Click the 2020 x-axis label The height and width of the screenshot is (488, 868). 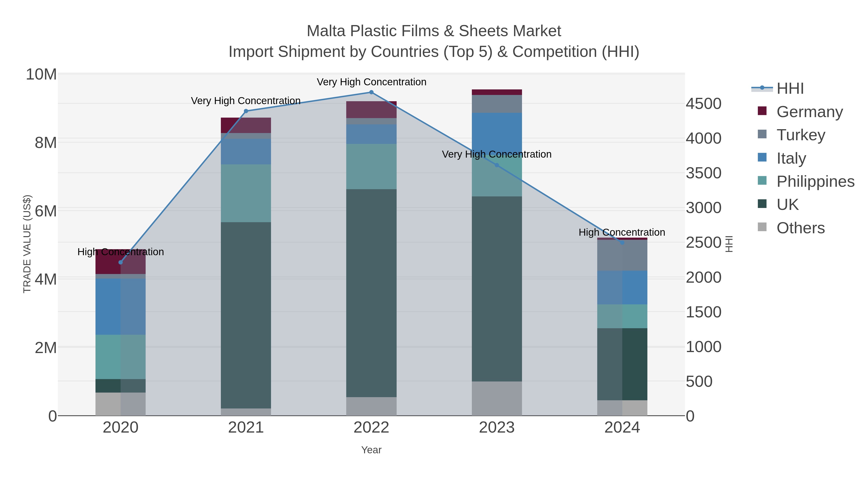(121, 428)
